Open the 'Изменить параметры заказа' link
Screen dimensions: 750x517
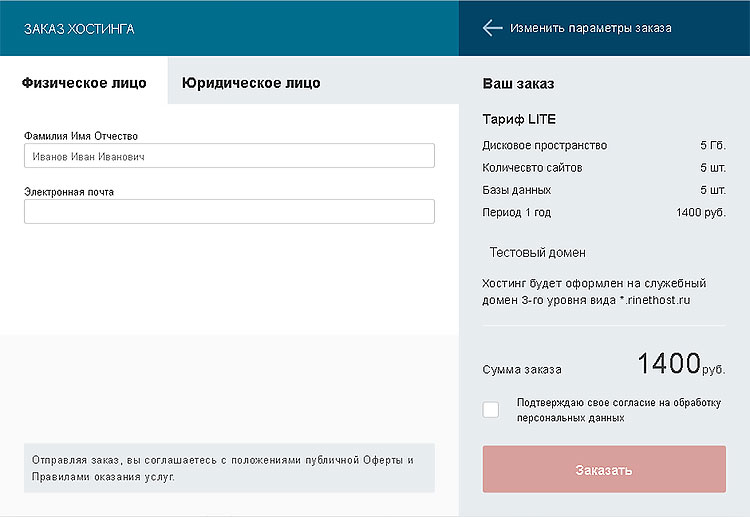(x=590, y=28)
